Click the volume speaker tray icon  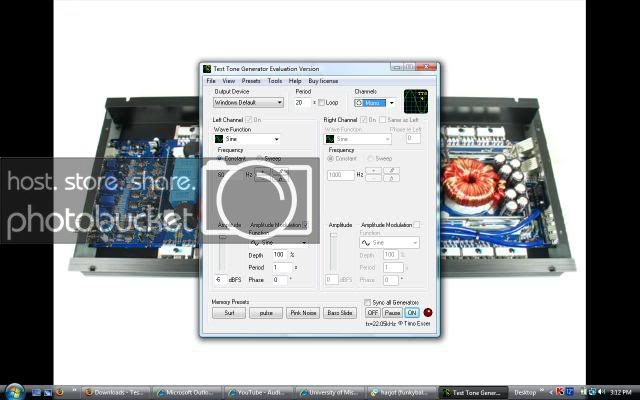tap(601, 392)
